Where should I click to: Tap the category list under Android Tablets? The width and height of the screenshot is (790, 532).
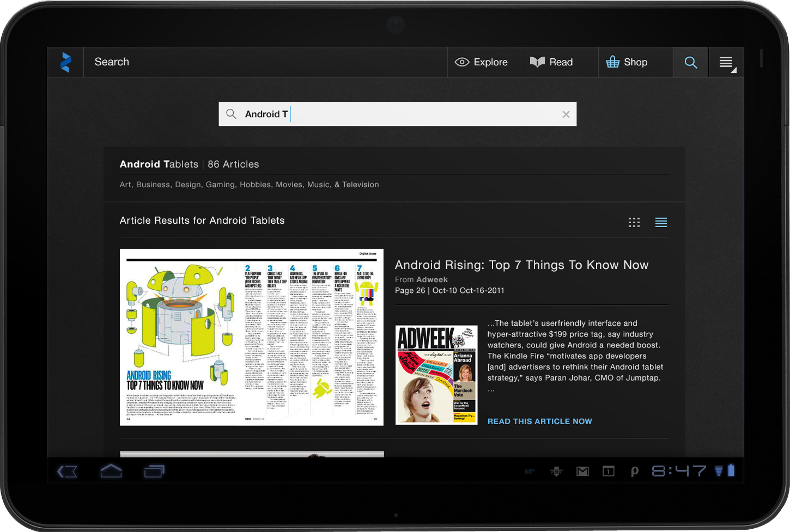[249, 185]
